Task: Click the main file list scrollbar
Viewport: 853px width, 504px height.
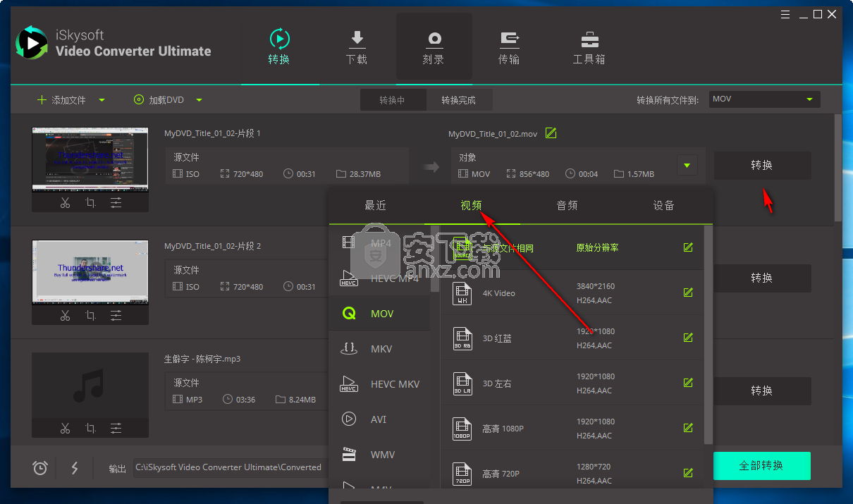Action: click(837, 168)
